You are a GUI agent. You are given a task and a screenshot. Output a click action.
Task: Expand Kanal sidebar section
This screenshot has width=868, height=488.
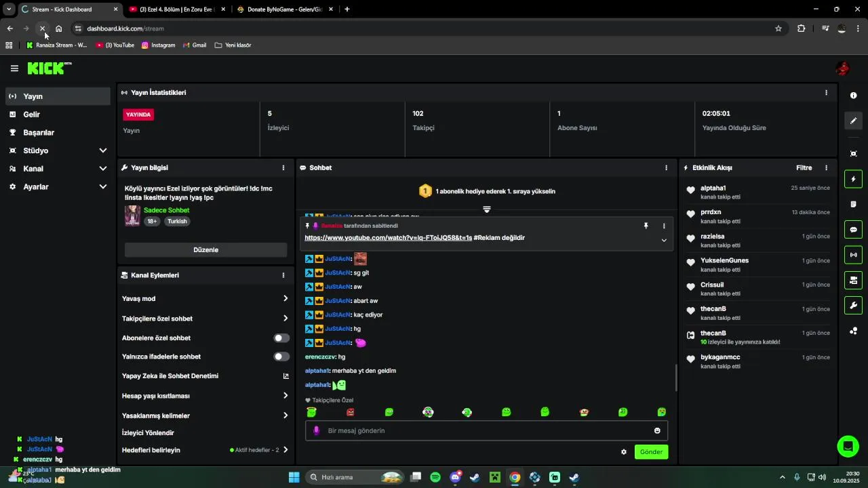tap(103, 169)
